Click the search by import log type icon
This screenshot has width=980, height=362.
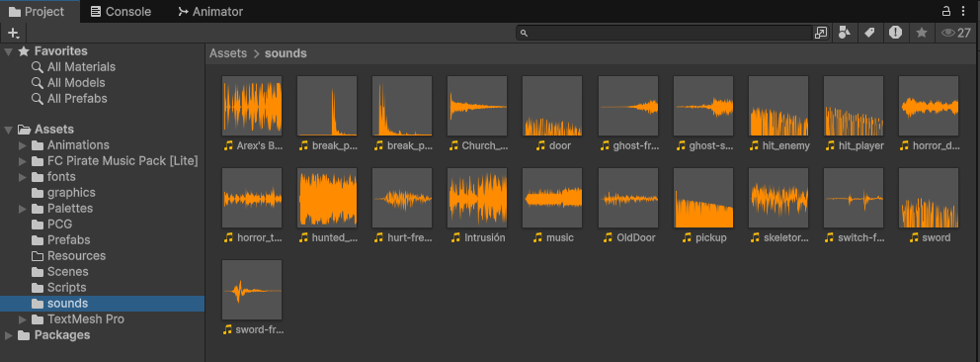pos(896,34)
